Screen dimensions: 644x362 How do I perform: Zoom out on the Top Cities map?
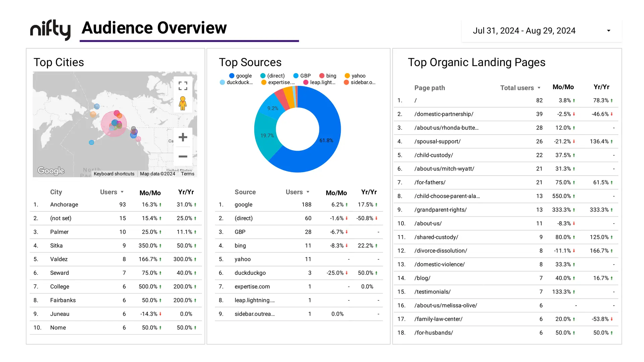[x=183, y=157]
